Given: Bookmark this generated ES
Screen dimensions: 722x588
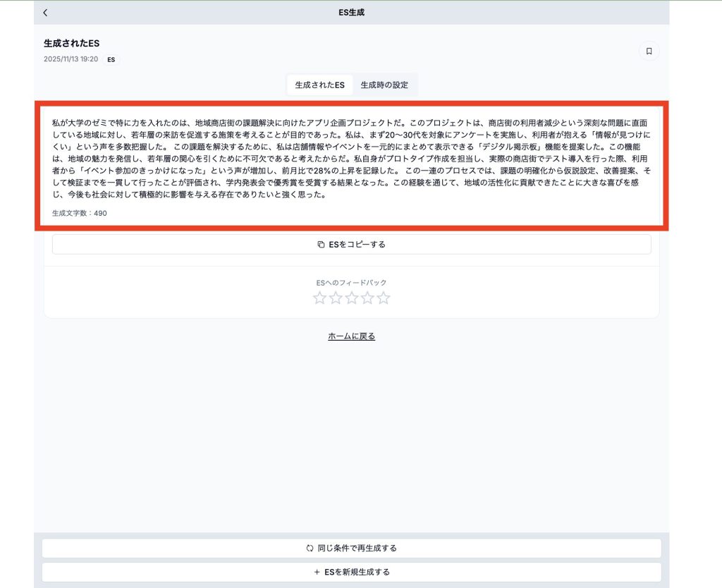Looking at the screenshot, I should (x=649, y=51).
